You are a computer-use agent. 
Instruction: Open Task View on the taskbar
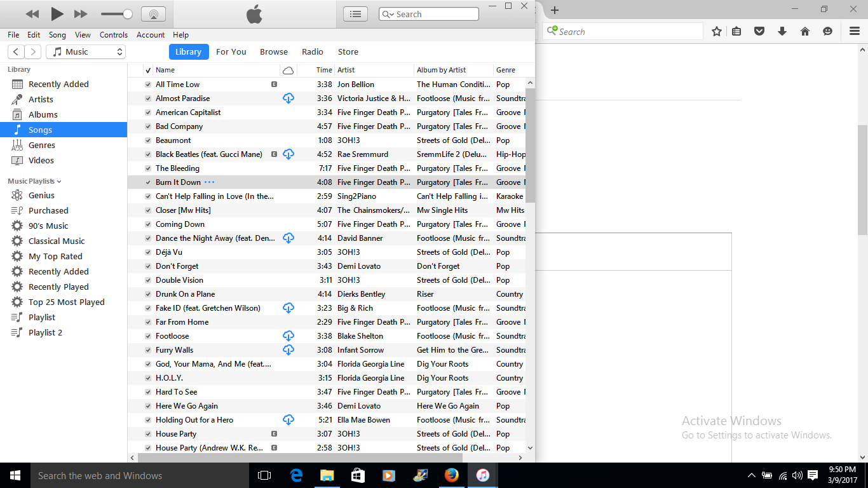264,475
